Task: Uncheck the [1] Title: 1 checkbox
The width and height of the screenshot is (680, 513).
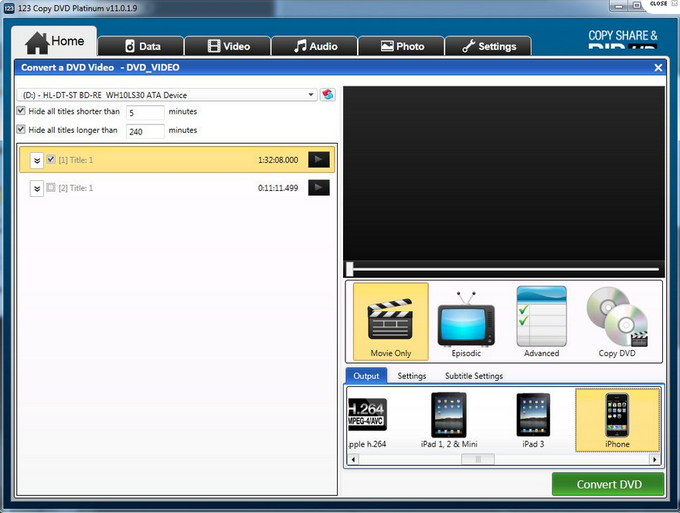Action: 51,159
